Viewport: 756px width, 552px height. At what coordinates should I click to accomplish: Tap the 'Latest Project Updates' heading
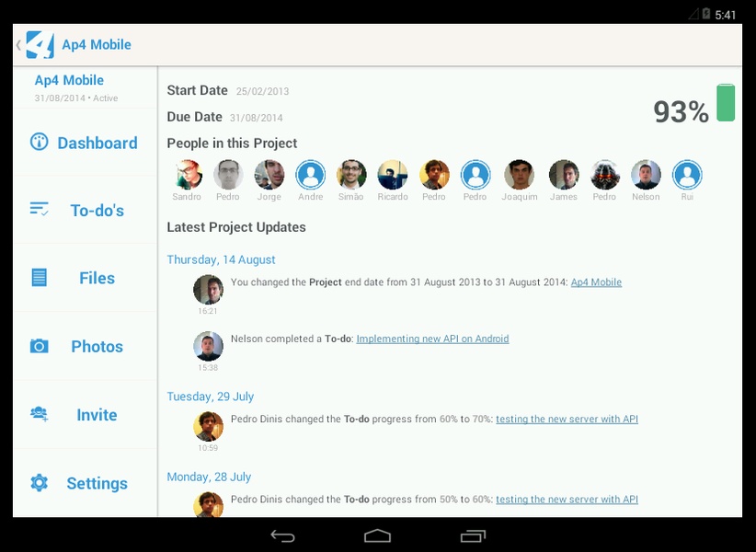pyautogui.click(x=236, y=227)
